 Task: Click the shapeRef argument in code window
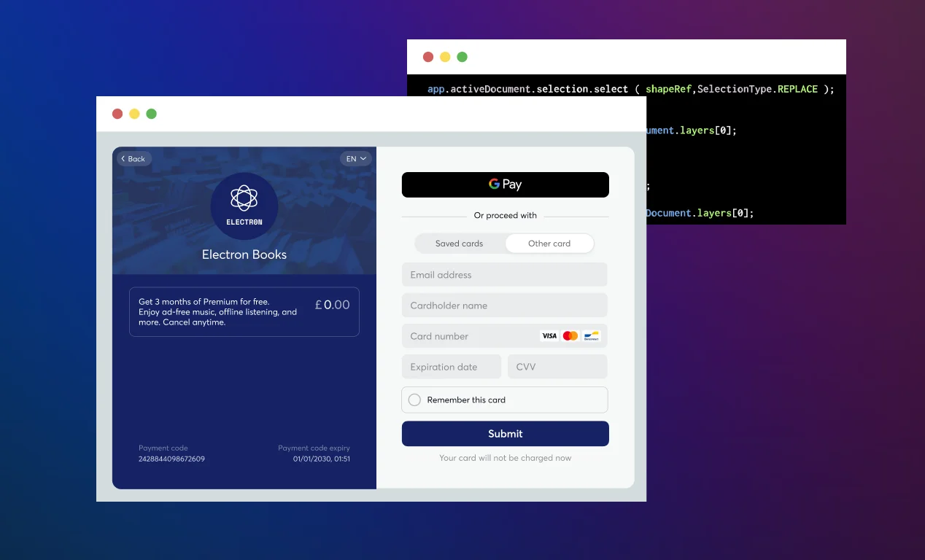pos(669,89)
